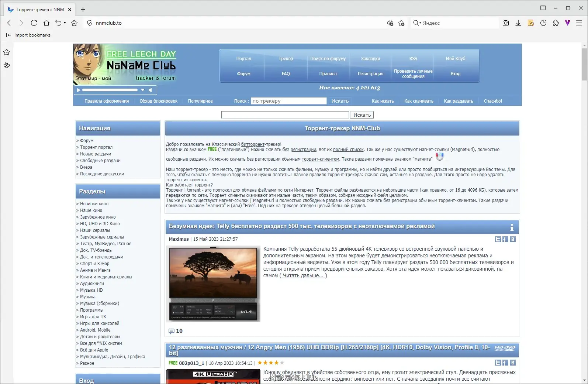Open the notes extension icon
This screenshot has height=384, width=588.
point(531,23)
